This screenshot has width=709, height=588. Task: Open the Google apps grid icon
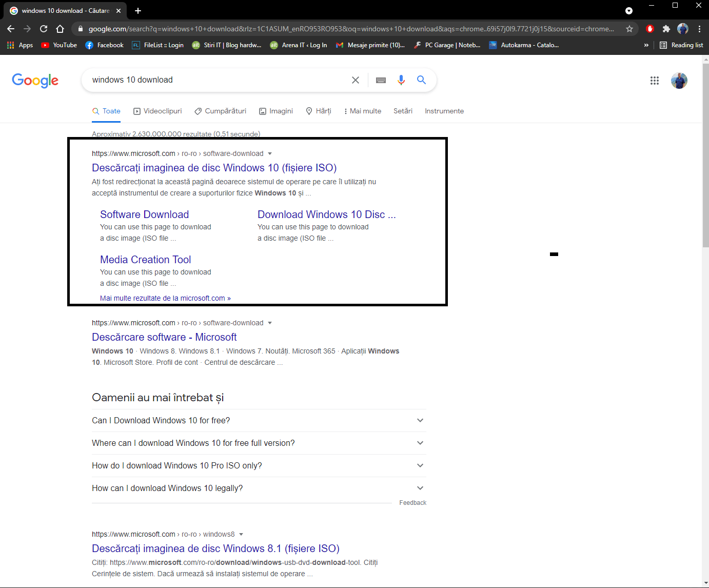point(655,81)
